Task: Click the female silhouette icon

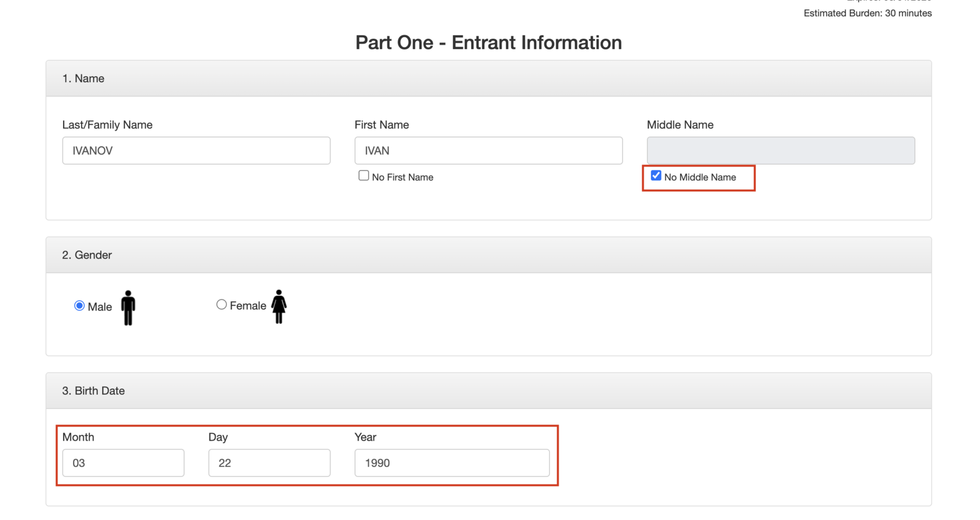Action: point(279,306)
